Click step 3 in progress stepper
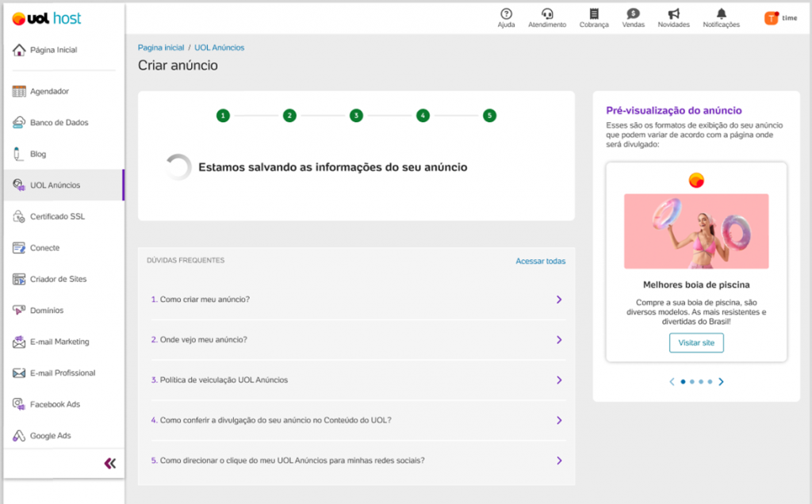The height and width of the screenshot is (504, 812). pyautogui.click(x=356, y=116)
